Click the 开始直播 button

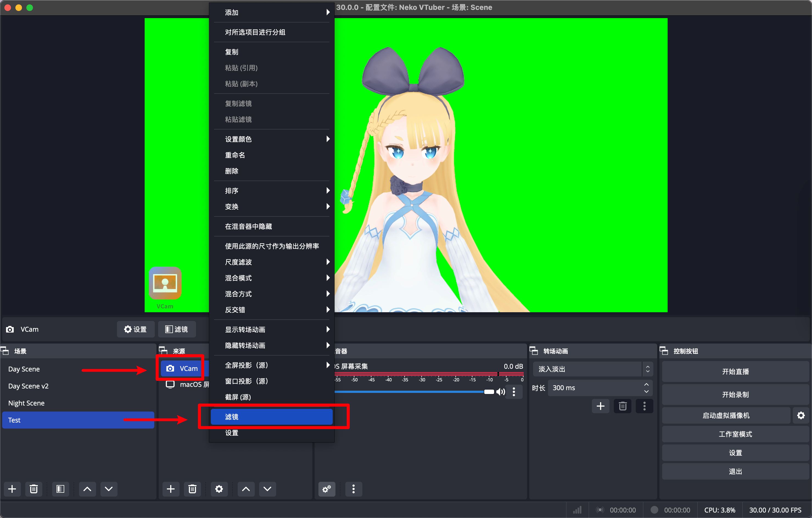pyautogui.click(x=735, y=371)
